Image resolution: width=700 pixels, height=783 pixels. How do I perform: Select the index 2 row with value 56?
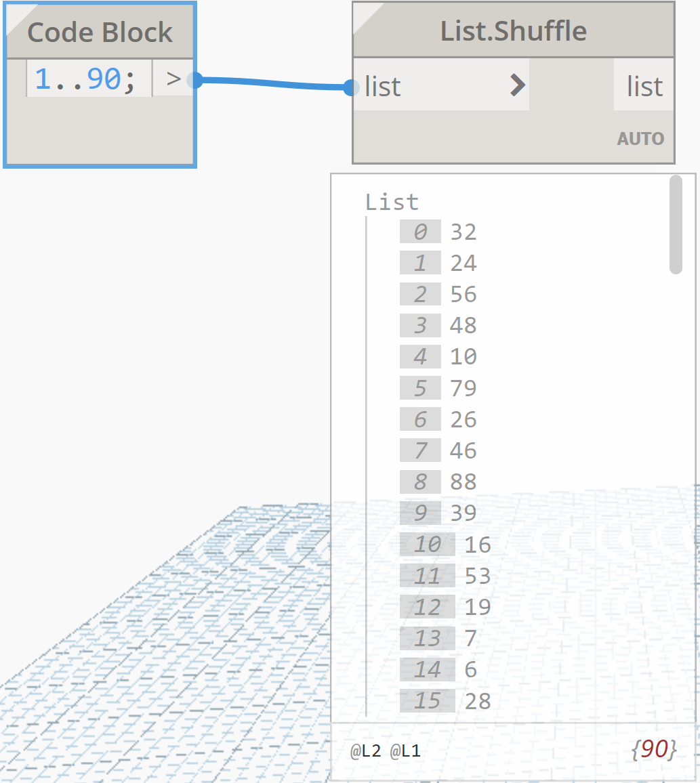438,294
